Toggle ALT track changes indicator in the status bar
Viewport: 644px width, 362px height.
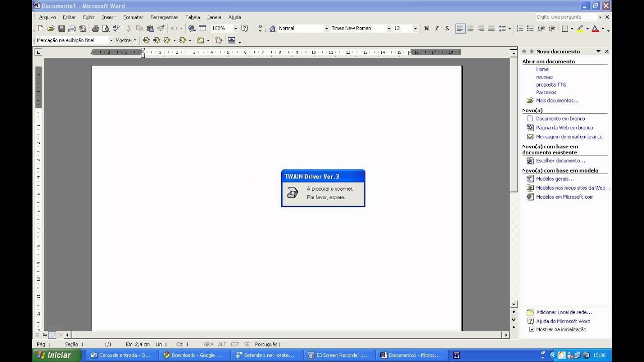(222, 344)
